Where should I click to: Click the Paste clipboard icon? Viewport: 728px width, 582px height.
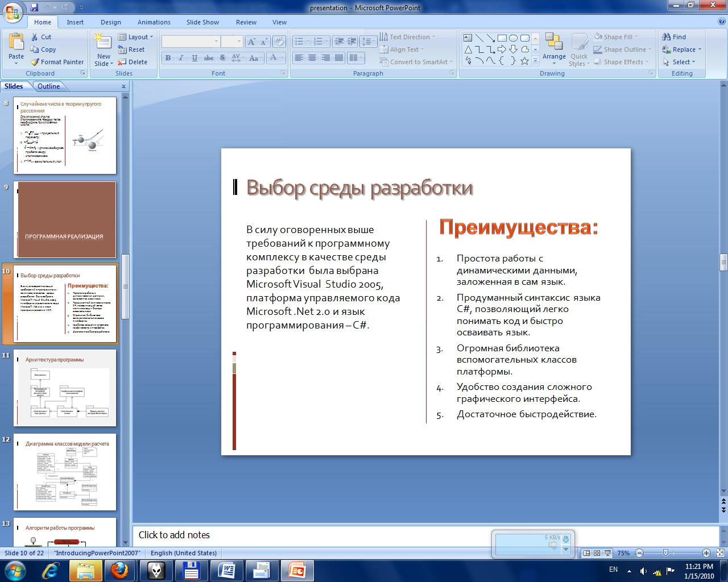16,43
